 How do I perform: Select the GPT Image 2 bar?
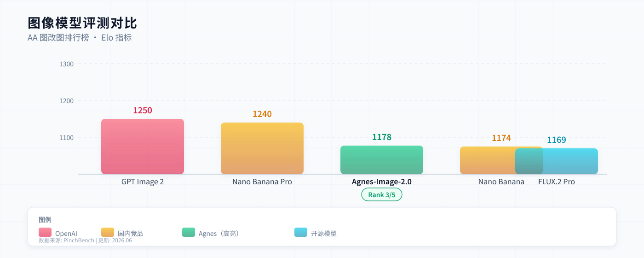[x=143, y=147]
